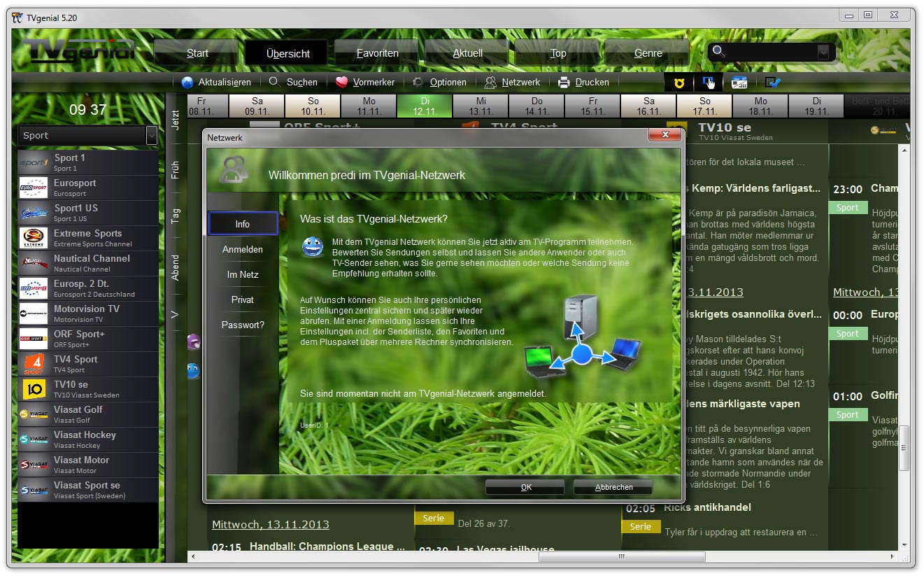The image size is (924, 578).
Task: Click the Vormerker heart icon
Action: pos(341,82)
